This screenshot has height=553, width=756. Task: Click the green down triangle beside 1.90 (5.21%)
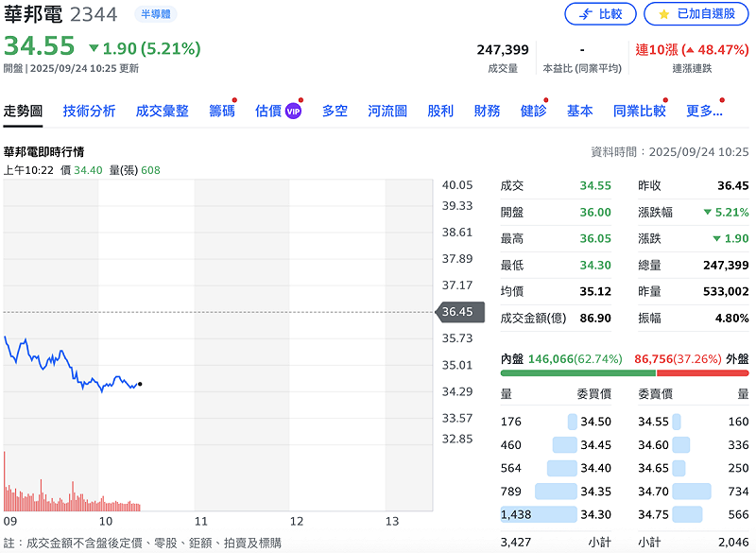[x=94, y=48]
